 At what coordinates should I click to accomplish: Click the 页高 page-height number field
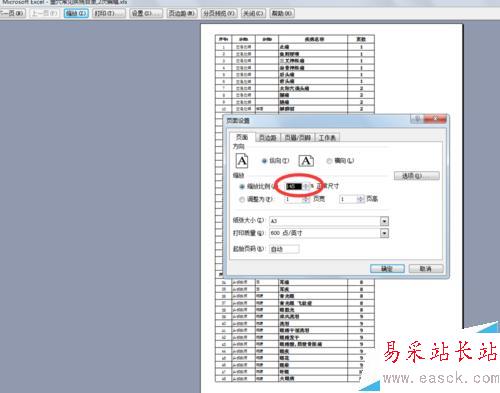click(348, 199)
